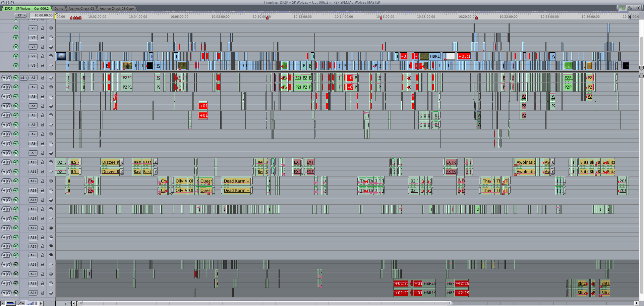This screenshot has height=306, width=644.
Task: Click the timeline marker at 10:10:00
Action: point(267,18)
